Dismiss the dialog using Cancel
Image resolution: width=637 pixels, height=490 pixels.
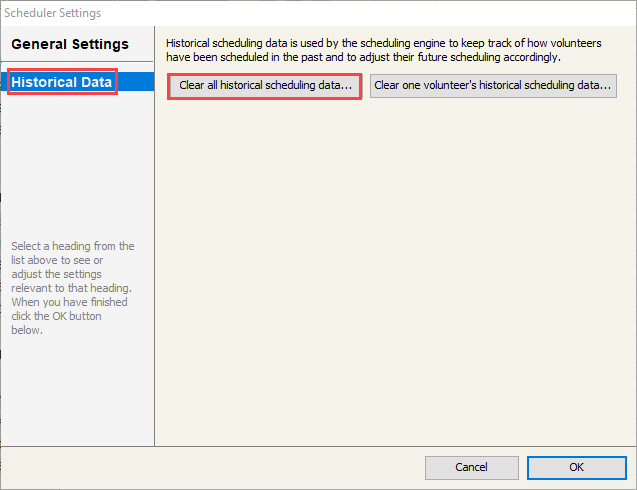click(x=471, y=467)
